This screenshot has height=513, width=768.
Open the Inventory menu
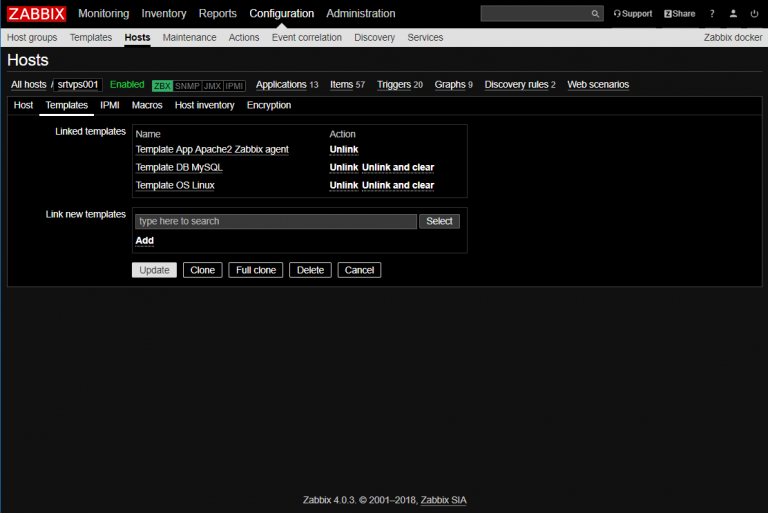click(164, 14)
